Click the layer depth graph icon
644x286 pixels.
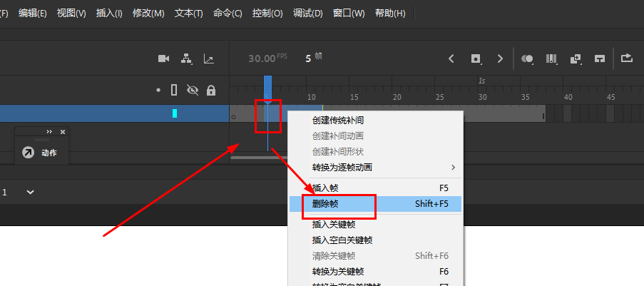[x=209, y=58]
